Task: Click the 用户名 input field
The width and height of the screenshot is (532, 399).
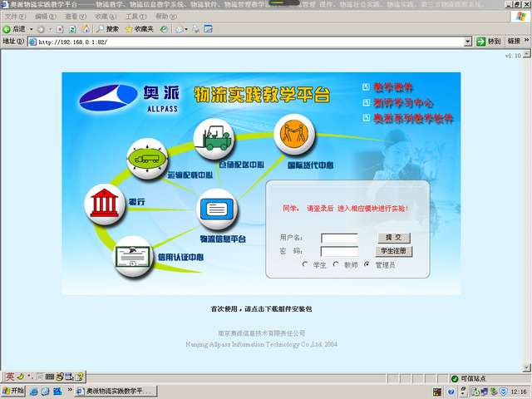Action: click(x=339, y=238)
